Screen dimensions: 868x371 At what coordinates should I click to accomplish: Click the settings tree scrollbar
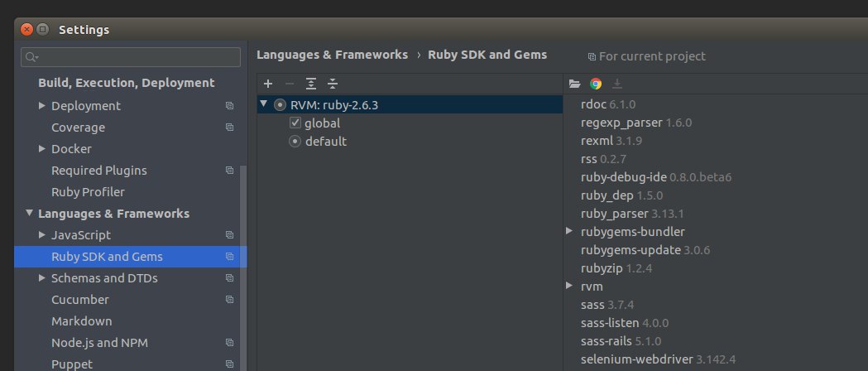243,268
